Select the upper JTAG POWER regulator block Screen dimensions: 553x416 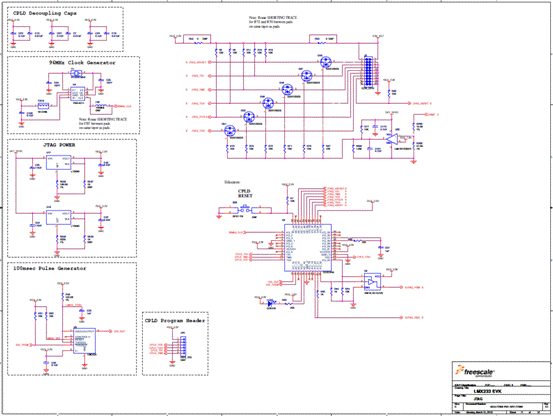[59, 163]
